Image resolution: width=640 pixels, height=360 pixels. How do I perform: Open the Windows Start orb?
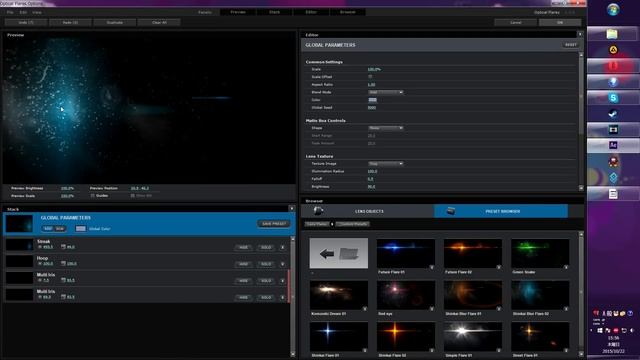[x=613, y=9]
